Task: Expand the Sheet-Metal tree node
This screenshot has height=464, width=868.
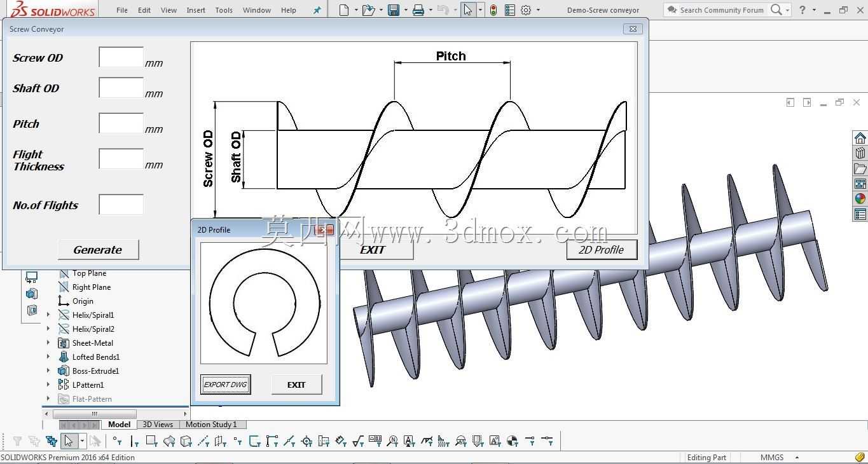Action: pyautogui.click(x=48, y=343)
